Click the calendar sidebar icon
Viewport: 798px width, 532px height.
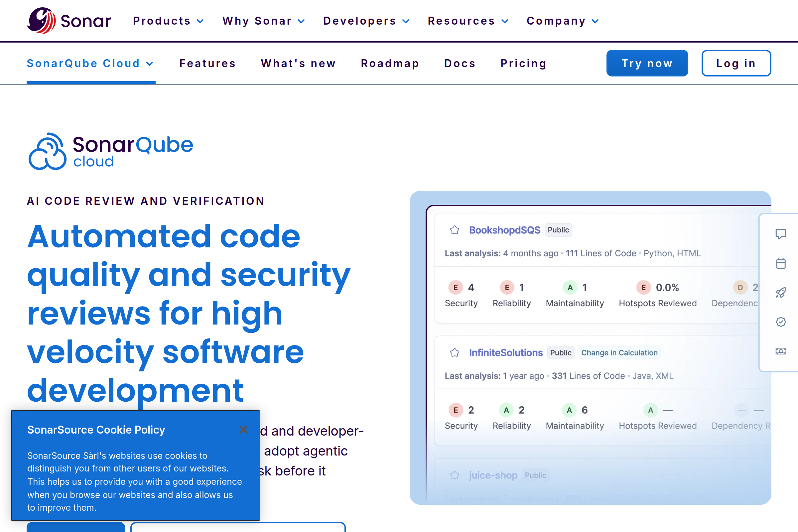[781, 263]
